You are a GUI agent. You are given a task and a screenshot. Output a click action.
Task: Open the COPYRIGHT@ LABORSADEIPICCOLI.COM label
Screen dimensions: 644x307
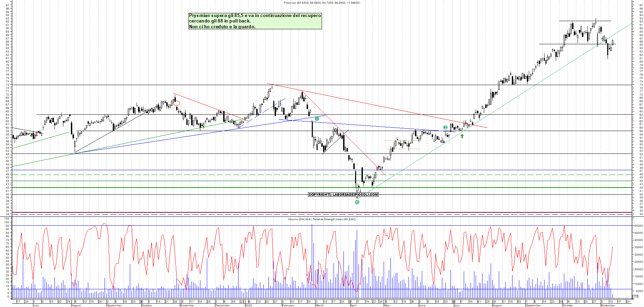click(343, 194)
